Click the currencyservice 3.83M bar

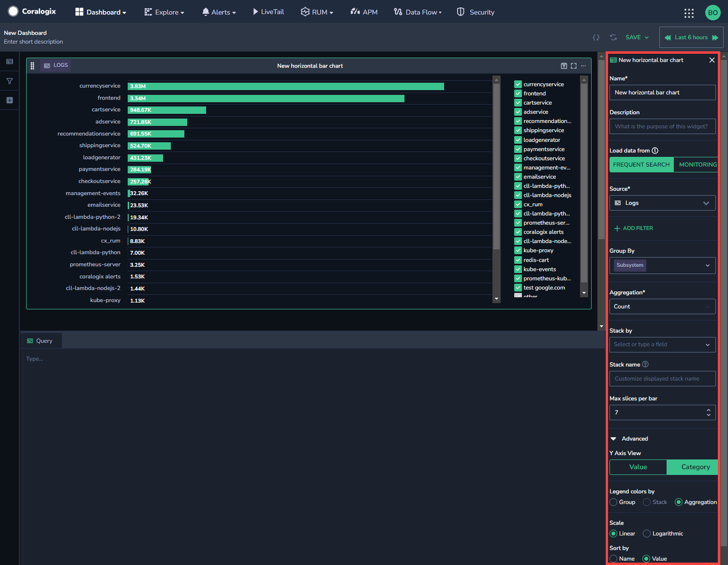[x=286, y=86]
